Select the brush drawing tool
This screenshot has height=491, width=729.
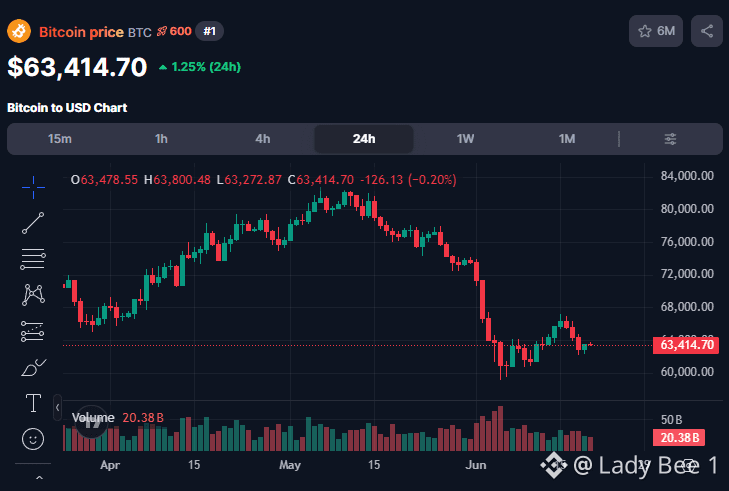[x=33, y=367]
